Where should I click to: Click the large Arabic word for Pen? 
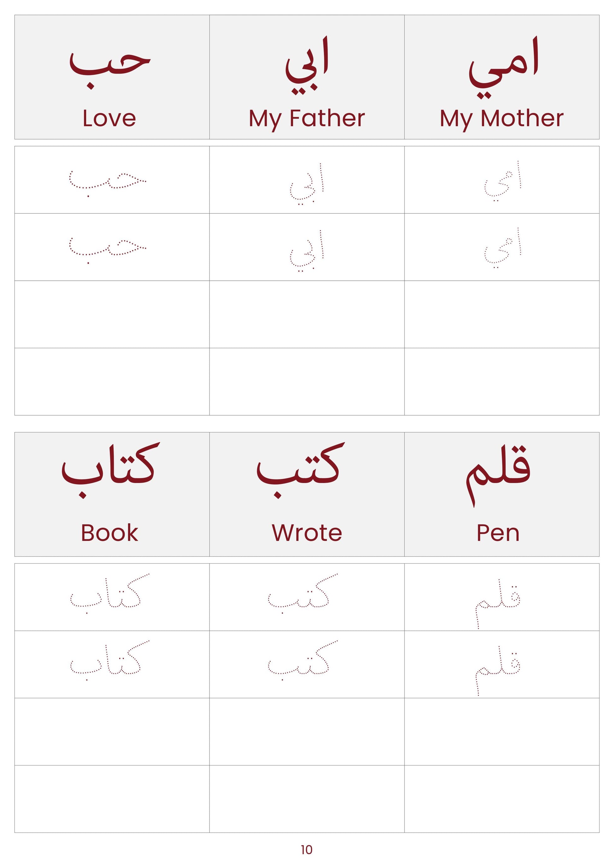498,476
